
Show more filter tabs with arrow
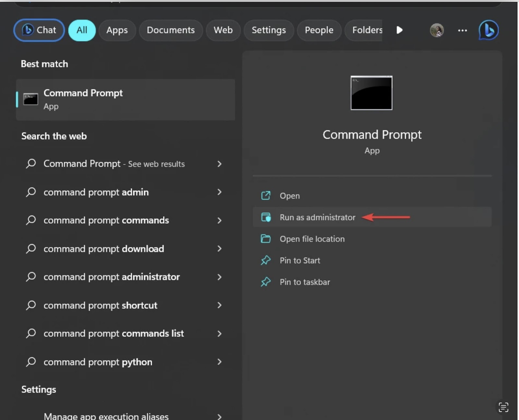tap(400, 30)
